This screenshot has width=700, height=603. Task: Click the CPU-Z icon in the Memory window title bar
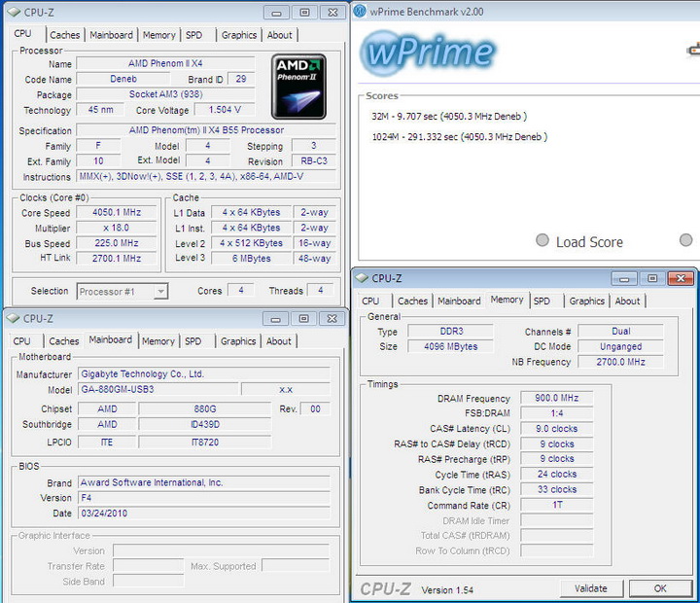point(362,278)
